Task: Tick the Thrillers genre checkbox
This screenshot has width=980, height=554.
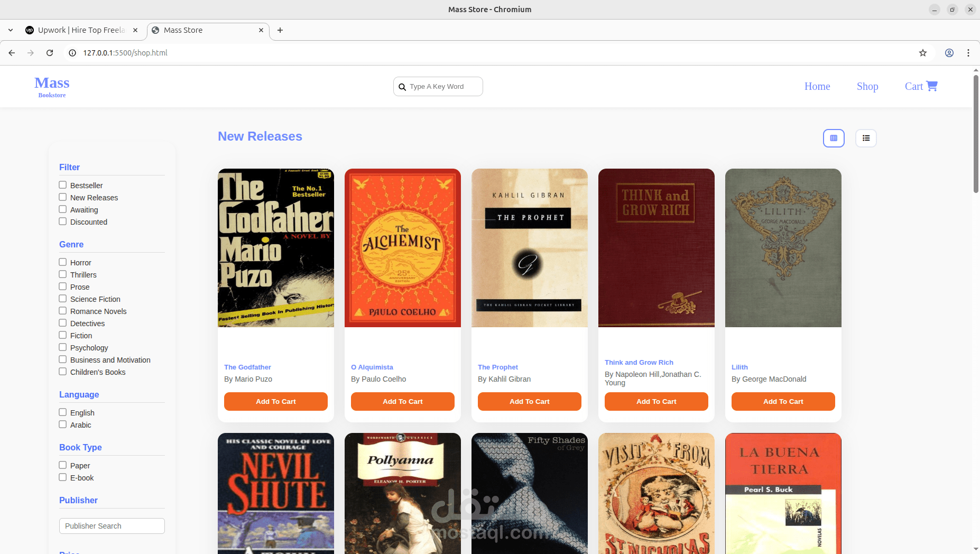Action: tap(62, 274)
